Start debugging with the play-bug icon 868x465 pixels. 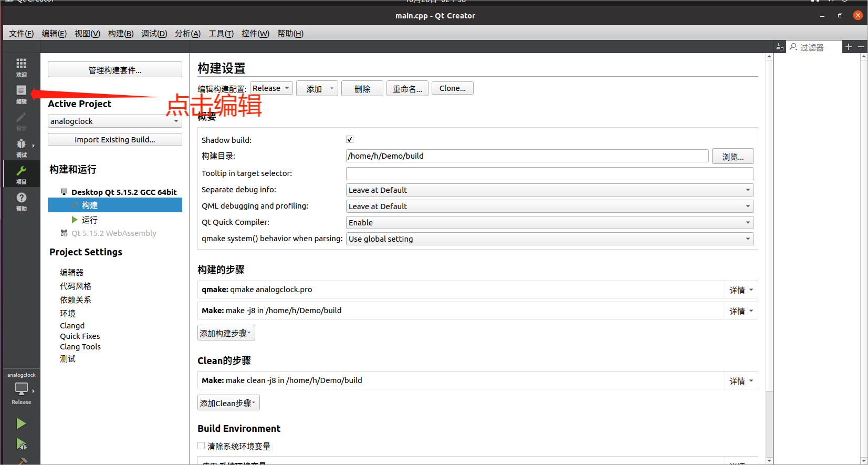(21, 445)
